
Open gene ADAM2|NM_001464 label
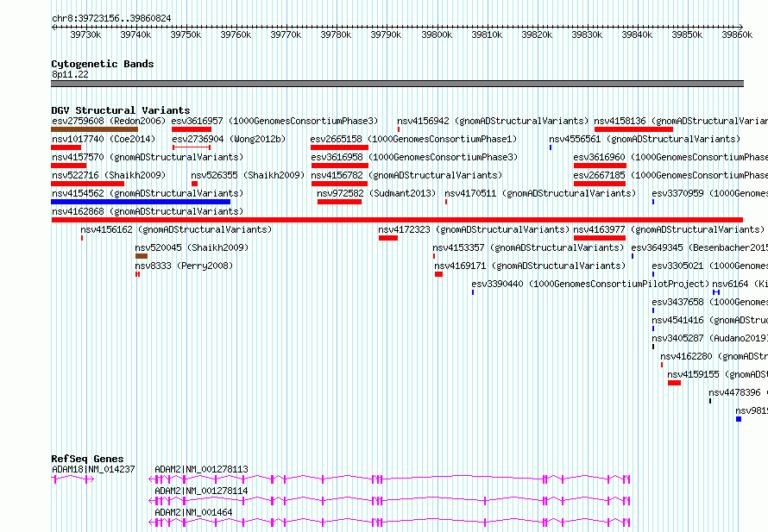point(193,512)
